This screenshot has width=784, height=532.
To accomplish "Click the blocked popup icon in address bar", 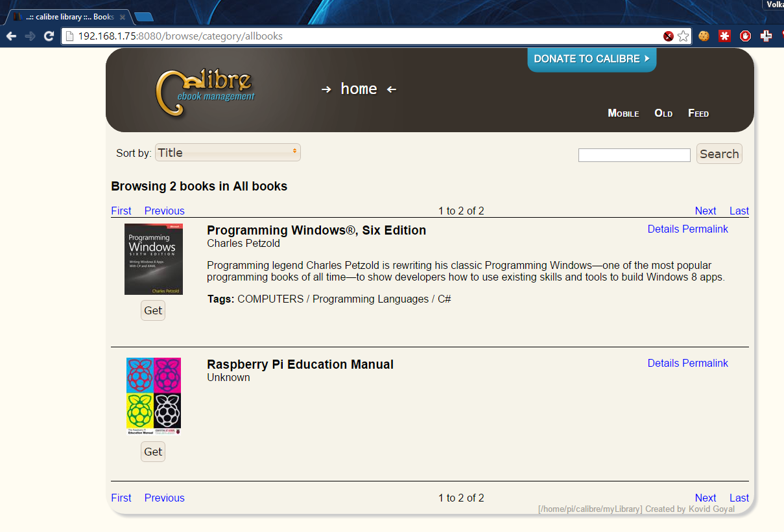I will pos(669,36).
